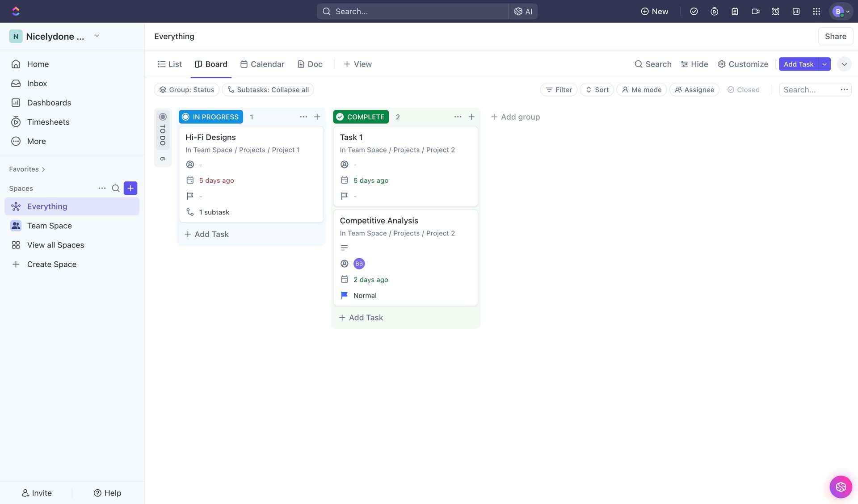Open the Add Task dropdown arrow

(824, 64)
